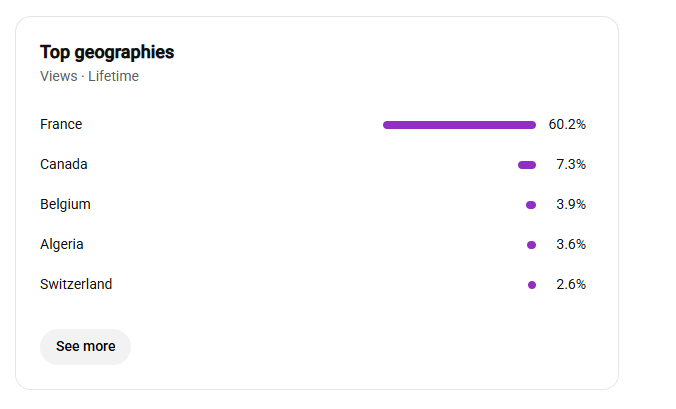Select the Canada country label
Screen dimensions: 676x409
tap(64, 164)
